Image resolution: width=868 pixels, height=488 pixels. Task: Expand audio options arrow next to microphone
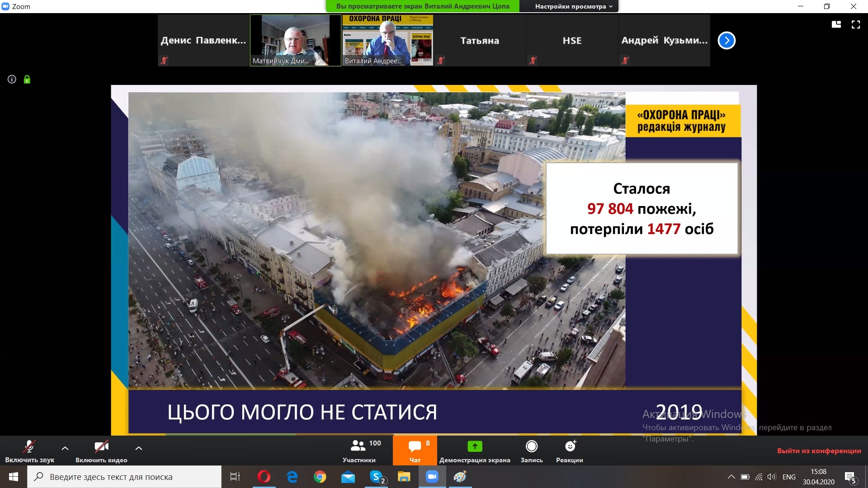pyautogui.click(x=65, y=448)
